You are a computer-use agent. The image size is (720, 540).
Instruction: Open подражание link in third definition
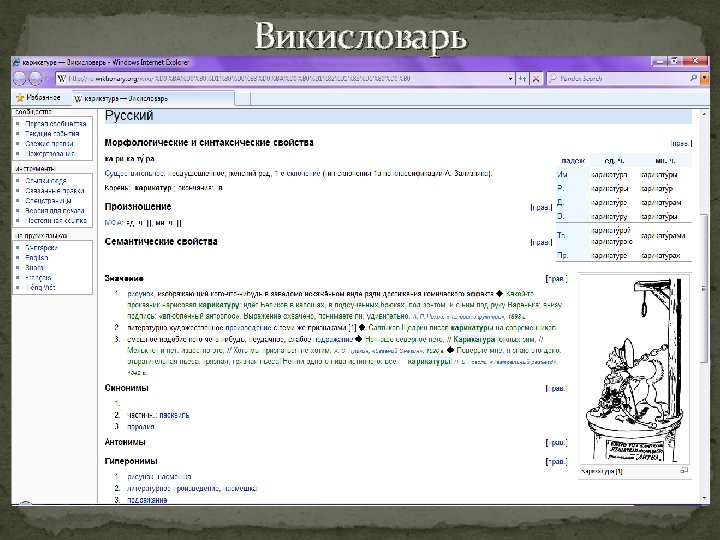point(333,339)
